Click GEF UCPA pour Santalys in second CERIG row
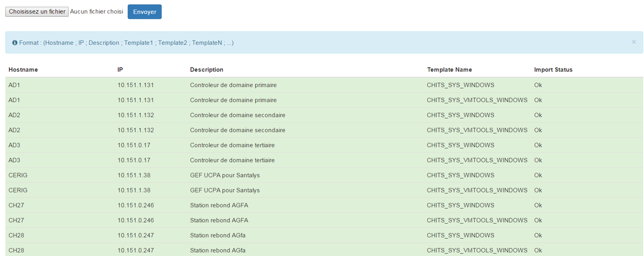The image size is (644, 256). click(225, 190)
